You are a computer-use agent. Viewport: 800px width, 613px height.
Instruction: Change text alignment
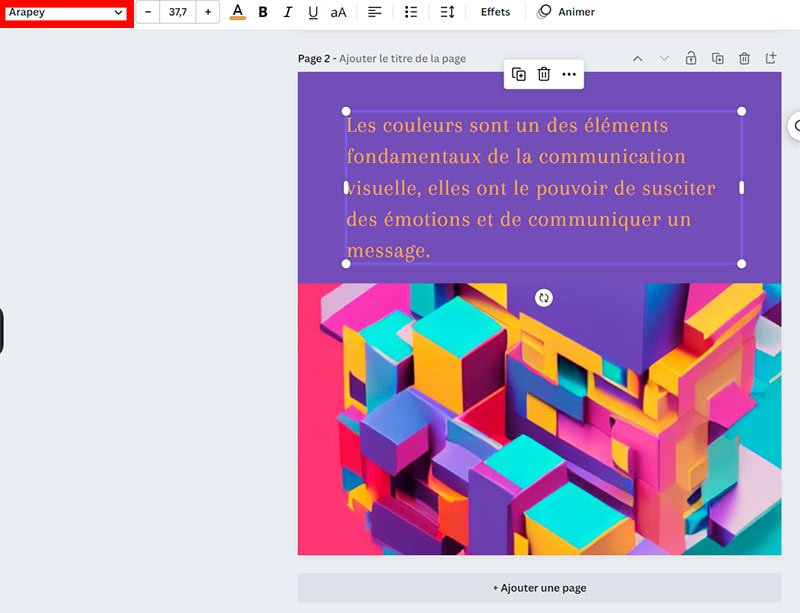click(374, 12)
